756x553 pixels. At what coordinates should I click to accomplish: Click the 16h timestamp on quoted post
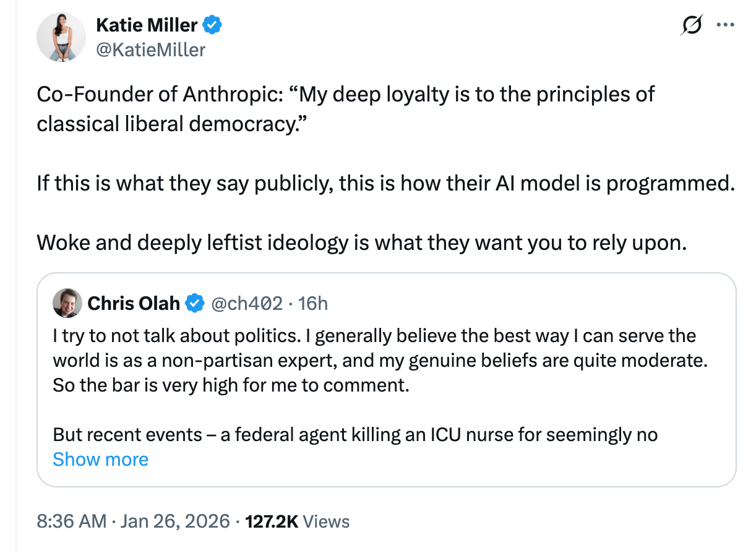click(x=312, y=303)
